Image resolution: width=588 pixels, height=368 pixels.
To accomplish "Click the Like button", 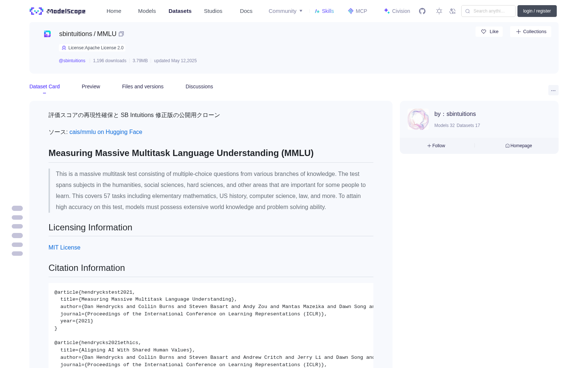I will point(489,32).
